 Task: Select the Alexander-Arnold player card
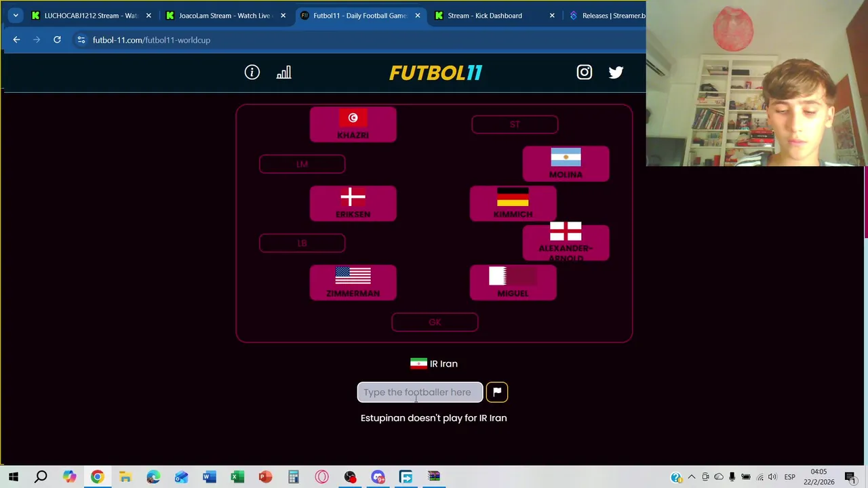click(x=566, y=242)
